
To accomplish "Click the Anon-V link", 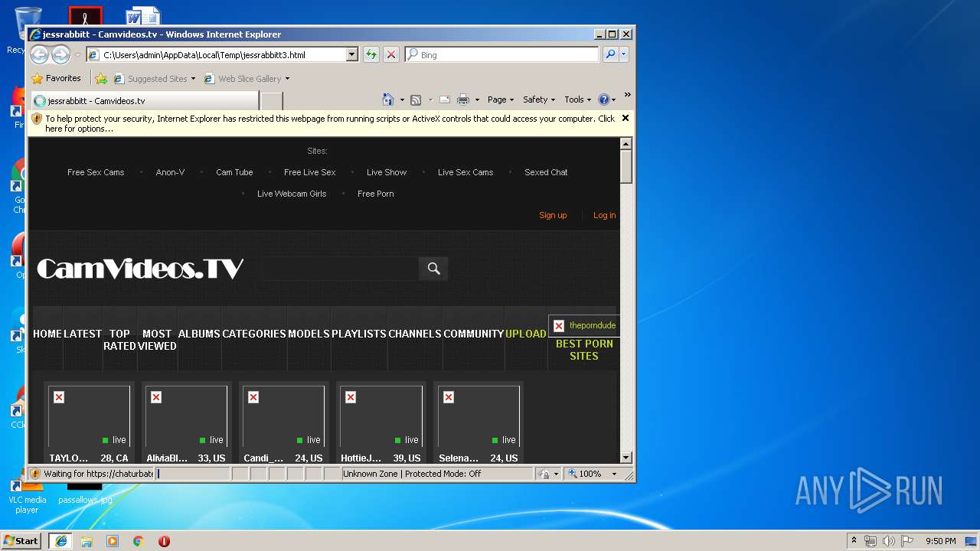I will [x=170, y=172].
